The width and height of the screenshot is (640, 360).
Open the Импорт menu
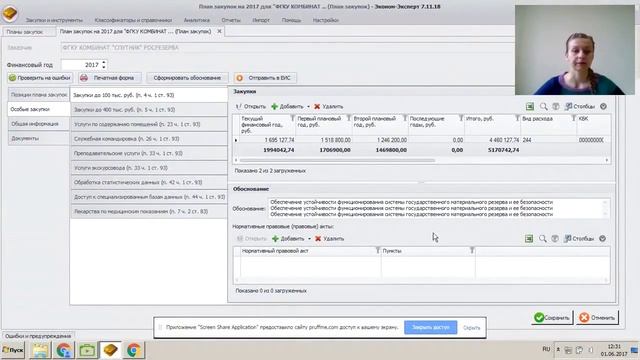(x=261, y=20)
